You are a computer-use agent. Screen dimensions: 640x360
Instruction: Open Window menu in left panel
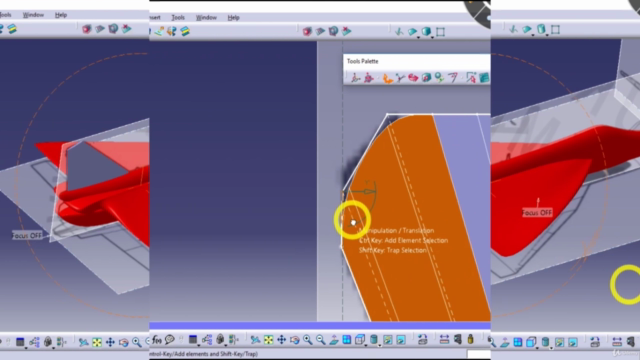coord(33,15)
